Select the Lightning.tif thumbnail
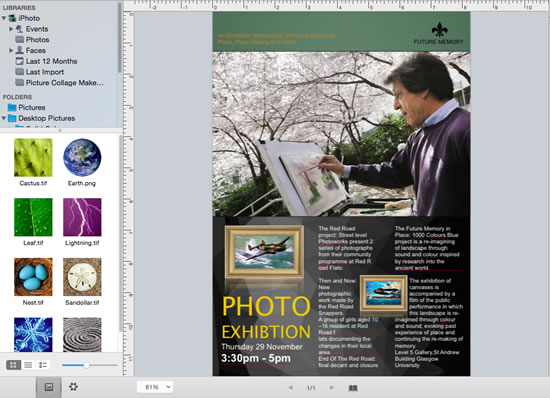 click(82, 217)
